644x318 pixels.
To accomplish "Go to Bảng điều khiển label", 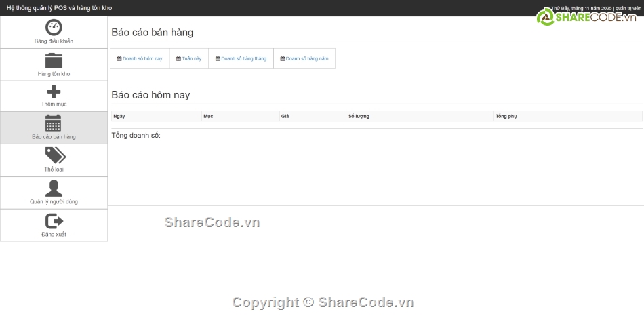I will point(54,41).
